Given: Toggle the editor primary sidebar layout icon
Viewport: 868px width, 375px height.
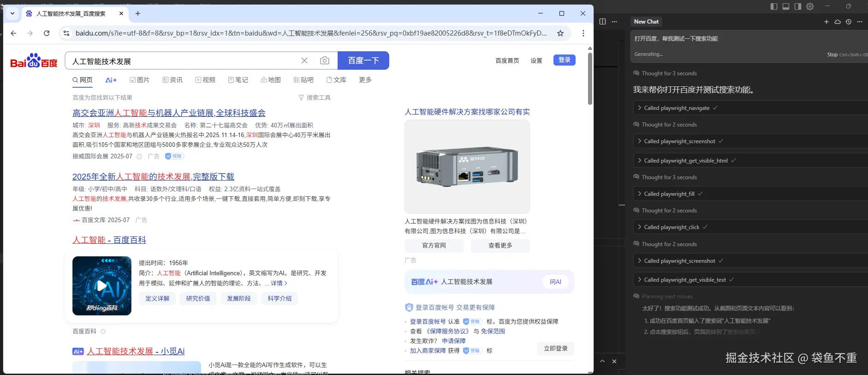Looking at the screenshot, I should click(x=774, y=6).
